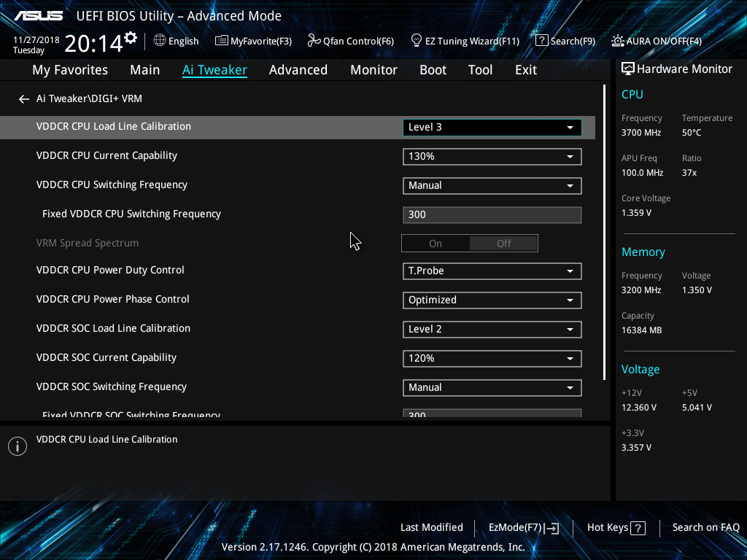This screenshot has width=747, height=560.
Task: Open the VDDCR CPU Power Duty Control dropdown
Action: click(492, 271)
